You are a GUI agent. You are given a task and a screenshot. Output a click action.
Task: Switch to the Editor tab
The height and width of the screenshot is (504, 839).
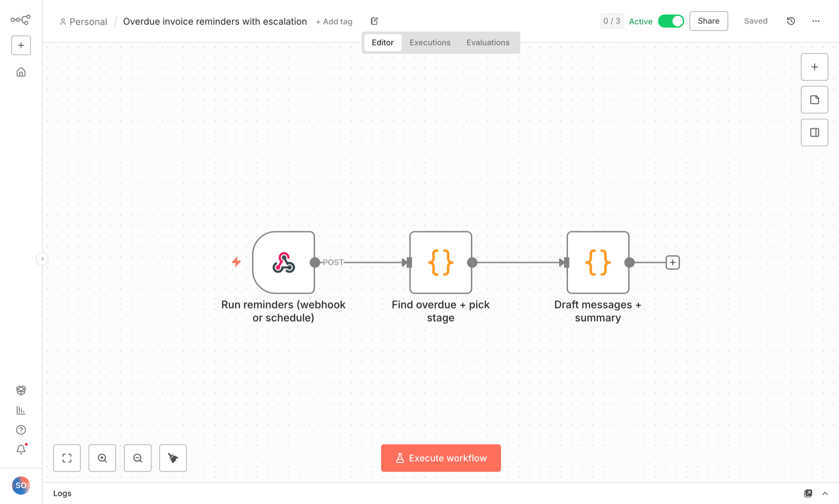tap(383, 42)
